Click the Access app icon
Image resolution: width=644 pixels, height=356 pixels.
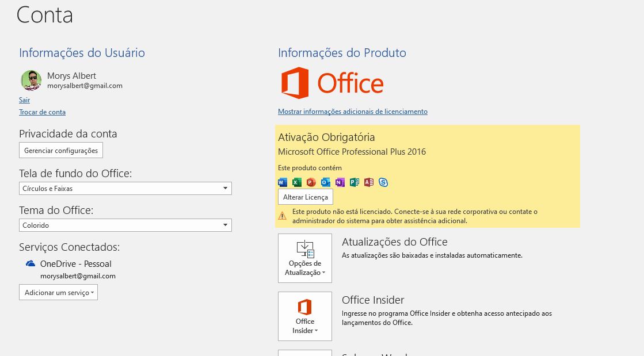tap(369, 182)
